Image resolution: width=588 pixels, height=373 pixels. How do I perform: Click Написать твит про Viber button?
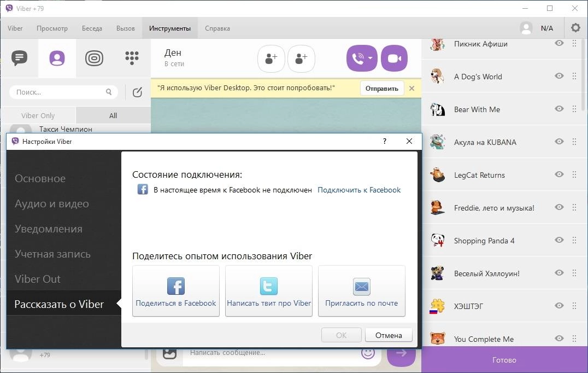(x=269, y=291)
